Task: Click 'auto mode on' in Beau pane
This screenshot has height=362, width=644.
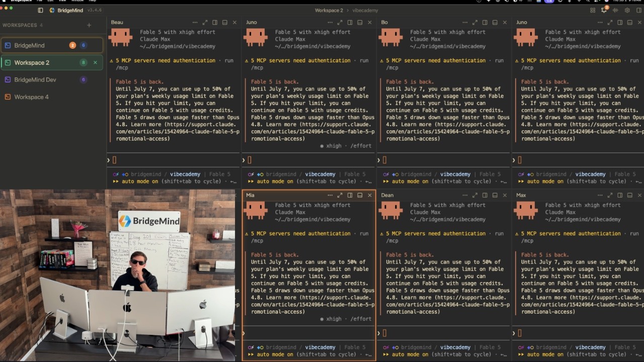Action: tap(140, 182)
